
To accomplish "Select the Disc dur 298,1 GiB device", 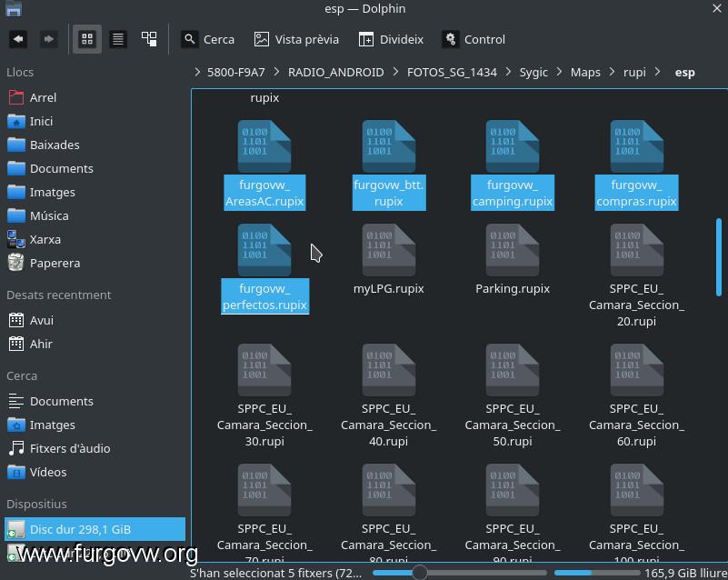I will tap(95, 529).
